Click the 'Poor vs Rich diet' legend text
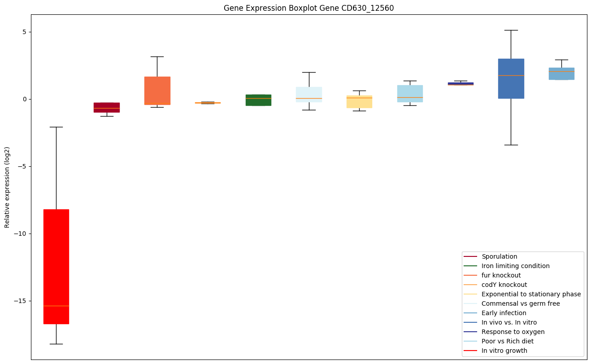 click(507, 342)
